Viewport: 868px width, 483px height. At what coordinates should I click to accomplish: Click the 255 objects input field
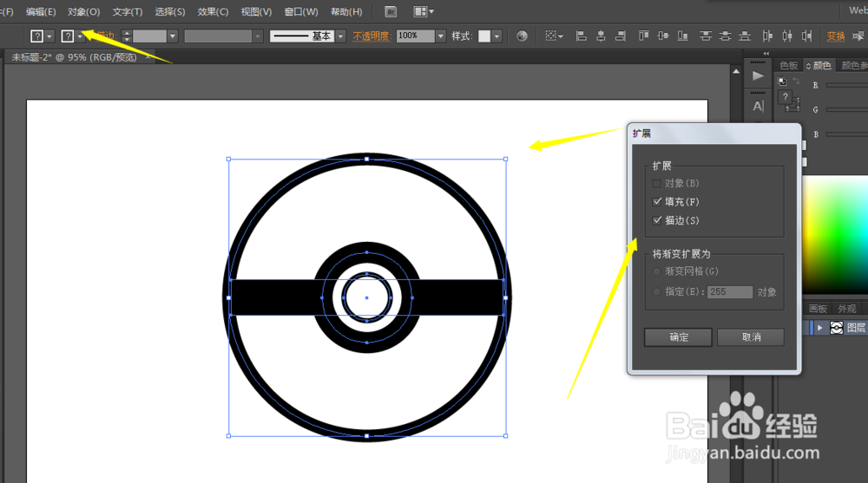[x=730, y=291]
